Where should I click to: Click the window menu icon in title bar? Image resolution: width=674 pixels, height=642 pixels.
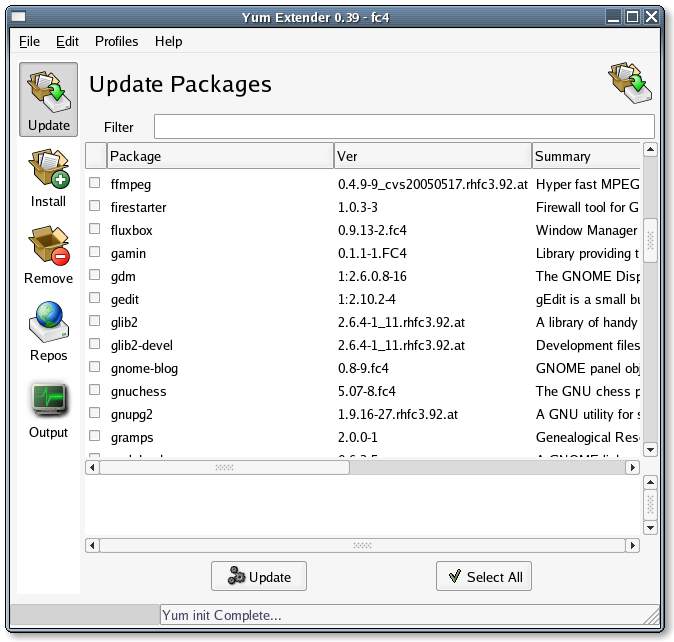[x=13, y=15]
